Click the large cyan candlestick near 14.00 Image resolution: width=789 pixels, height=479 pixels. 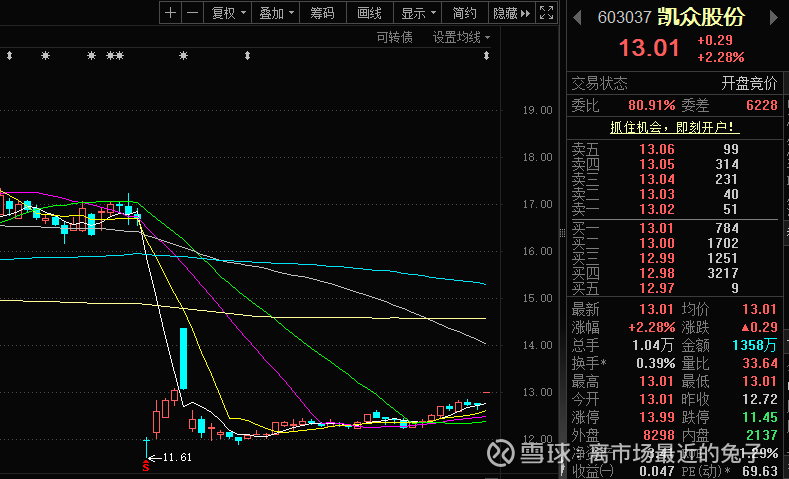pyautogui.click(x=184, y=358)
